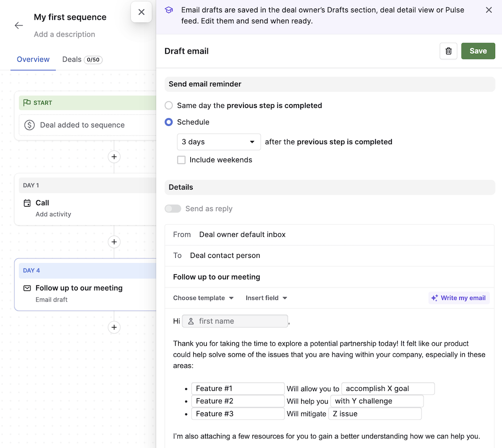Open the Choose template dropdown
The width and height of the screenshot is (502, 448).
coord(203,297)
